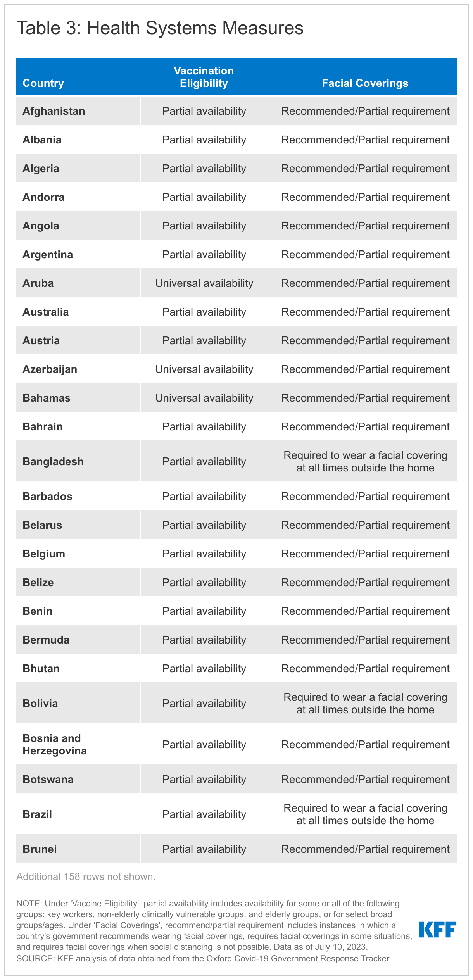Click the Table 3 Health Systems Measures title
Image resolution: width=473 pixels, height=980 pixels.
click(x=160, y=28)
